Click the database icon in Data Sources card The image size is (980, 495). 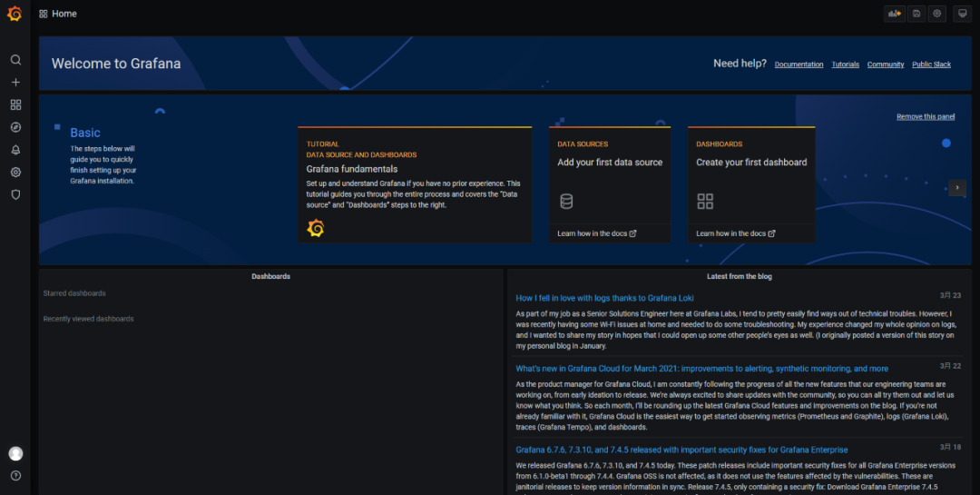pyautogui.click(x=566, y=201)
